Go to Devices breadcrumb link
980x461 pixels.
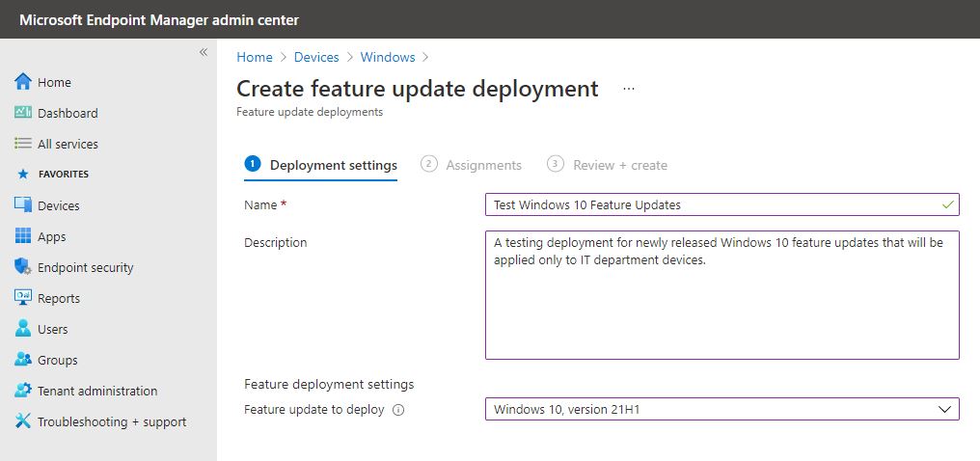pos(316,57)
